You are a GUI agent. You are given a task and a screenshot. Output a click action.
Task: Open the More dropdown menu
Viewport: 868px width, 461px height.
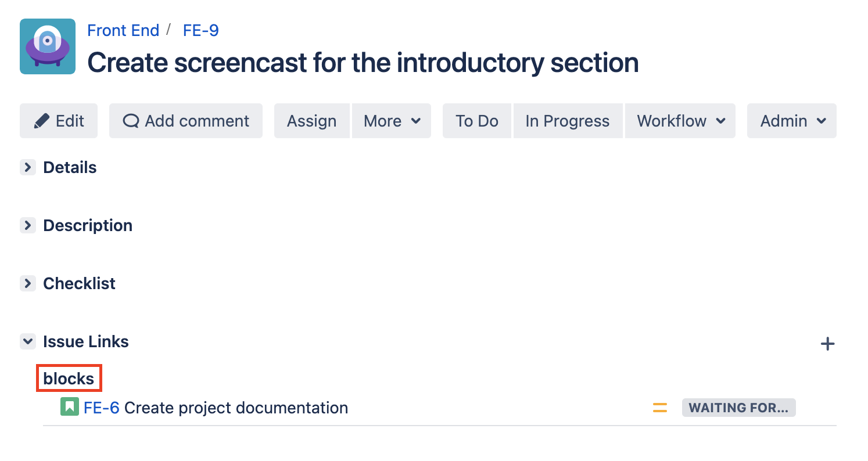[x=392, y=121]
